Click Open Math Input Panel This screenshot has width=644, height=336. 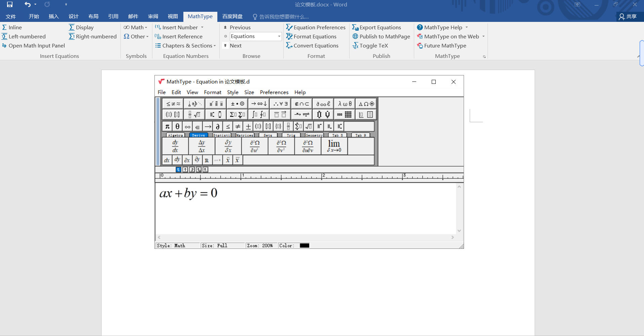[x=33, y=45]
